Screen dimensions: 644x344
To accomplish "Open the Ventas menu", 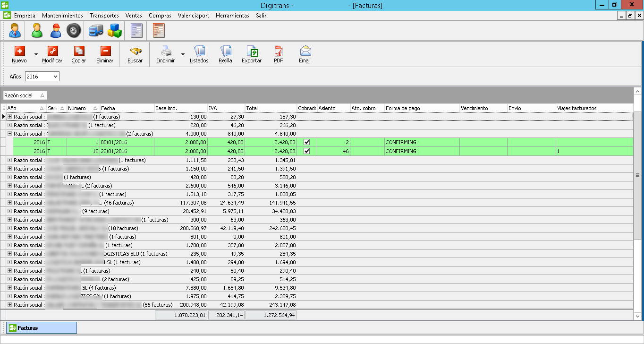I will [134, 16].
